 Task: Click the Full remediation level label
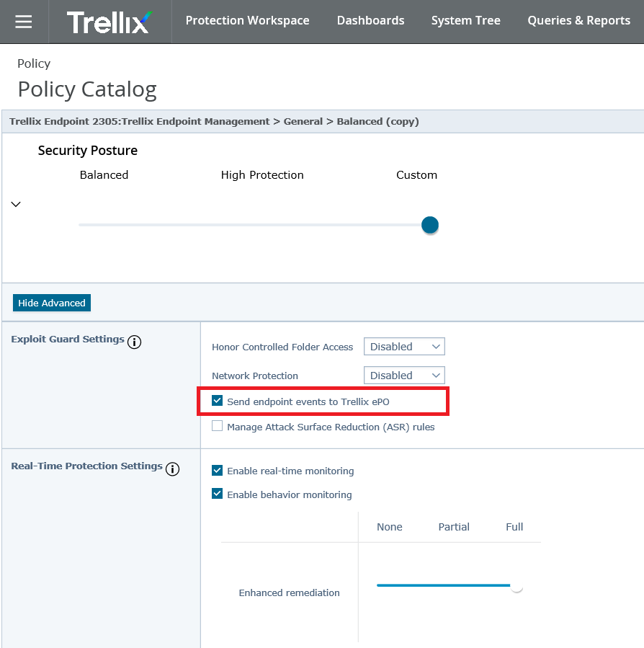(x=514, y=527)
